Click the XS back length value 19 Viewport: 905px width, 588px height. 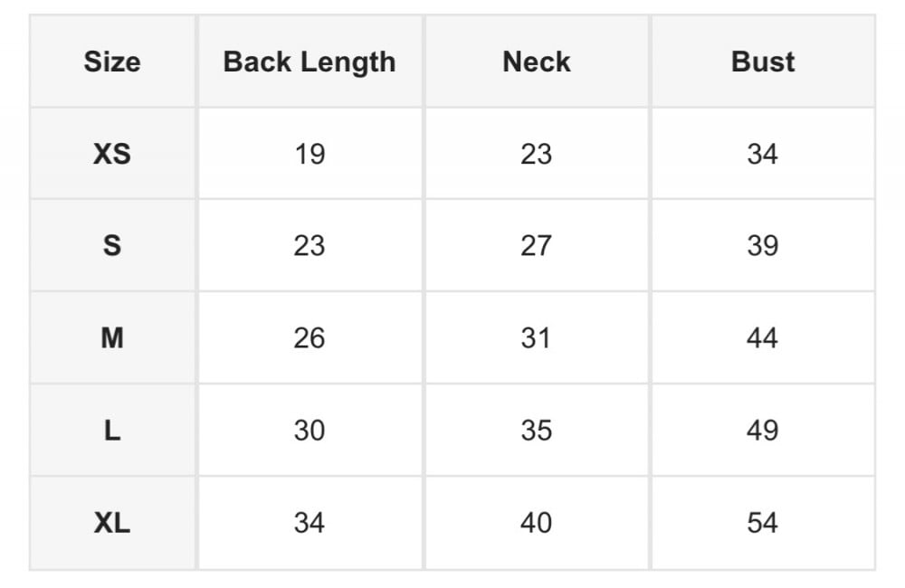[310, 154]
